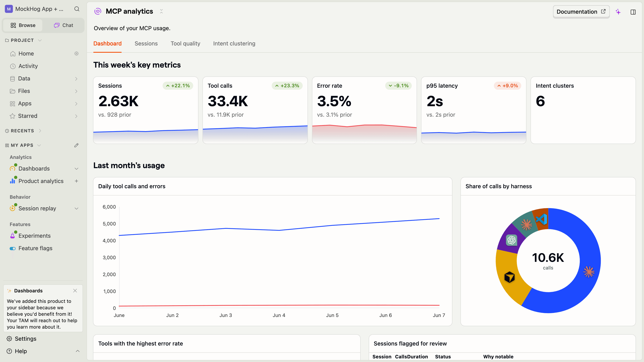Click the Starred star icon
This screenshot has width=644, height=362.
12,116
